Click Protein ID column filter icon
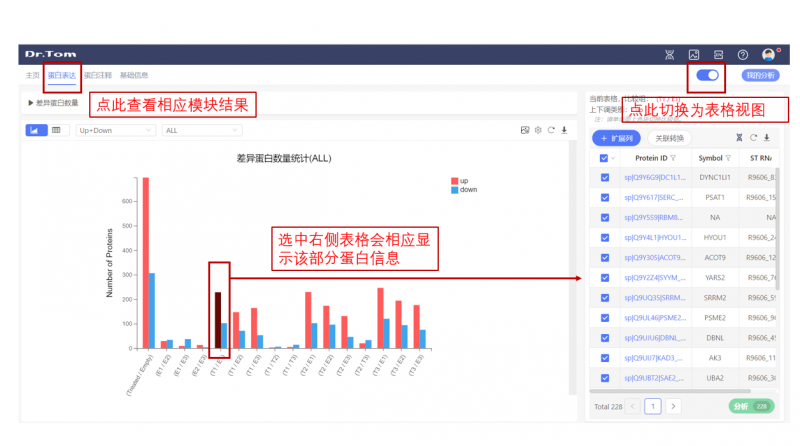Image resolution: width=800 pixels, height=446 pixels. 673,158
